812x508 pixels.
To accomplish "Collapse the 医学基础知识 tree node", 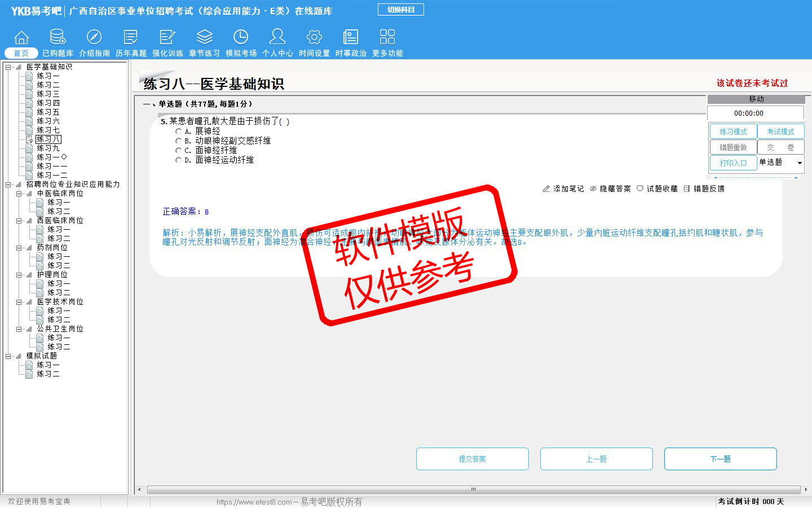I will (x=8, y=67).
